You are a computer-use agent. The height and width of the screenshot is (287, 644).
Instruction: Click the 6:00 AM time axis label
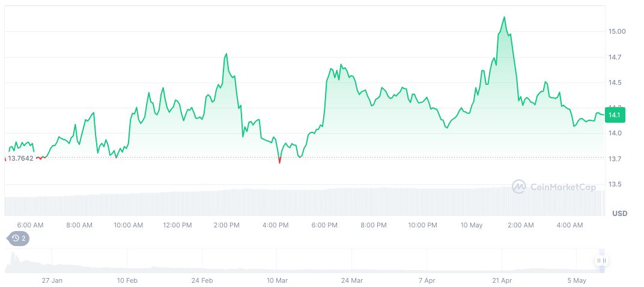30,225
